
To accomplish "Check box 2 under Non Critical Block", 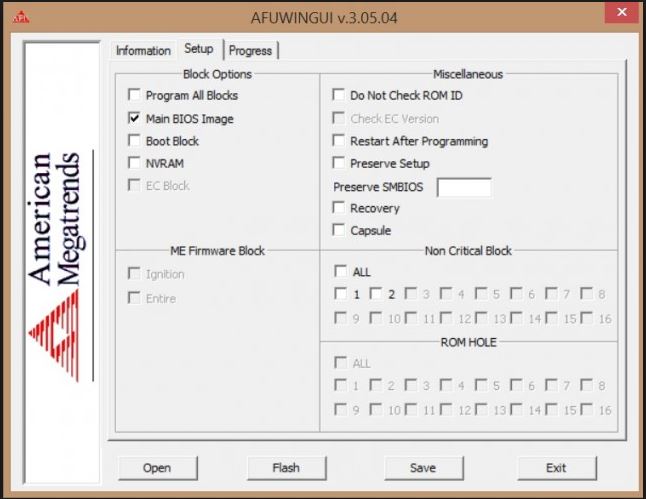I will [375, 293].
